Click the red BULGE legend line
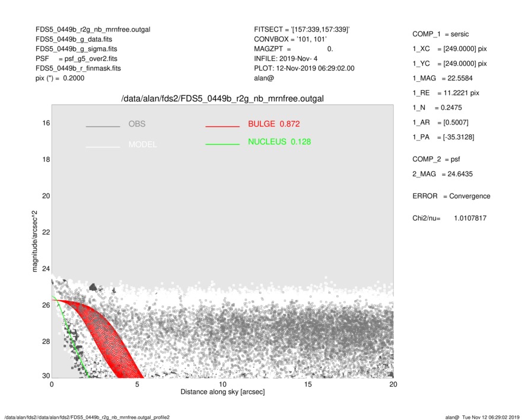The height and width of the screenshot is (420, 525). tap(222, 126)
